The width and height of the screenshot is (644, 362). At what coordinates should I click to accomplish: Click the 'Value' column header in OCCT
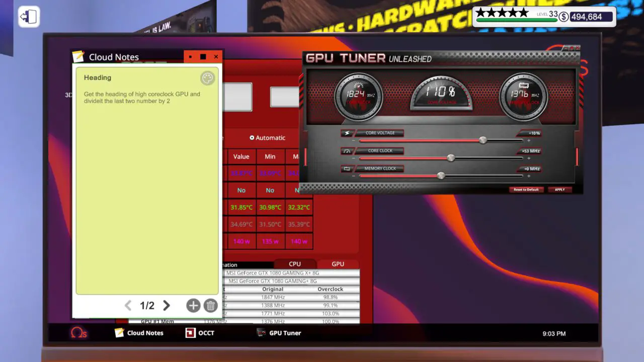[242, 156]
